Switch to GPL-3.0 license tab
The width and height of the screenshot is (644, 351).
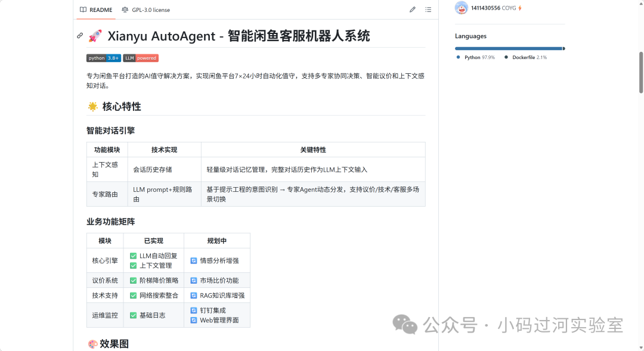click(x=146, y=10)
